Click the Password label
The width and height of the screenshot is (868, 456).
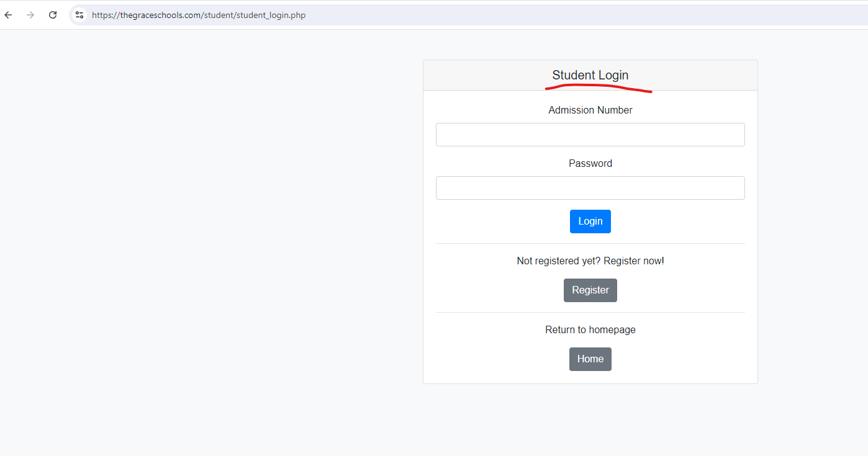[590, 163]
